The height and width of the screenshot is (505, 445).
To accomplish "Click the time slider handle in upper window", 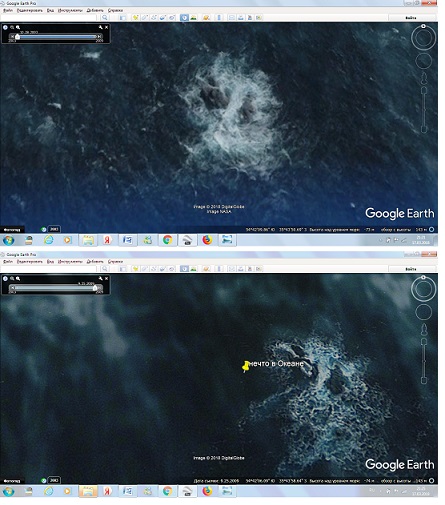I will tap(17, 37).
